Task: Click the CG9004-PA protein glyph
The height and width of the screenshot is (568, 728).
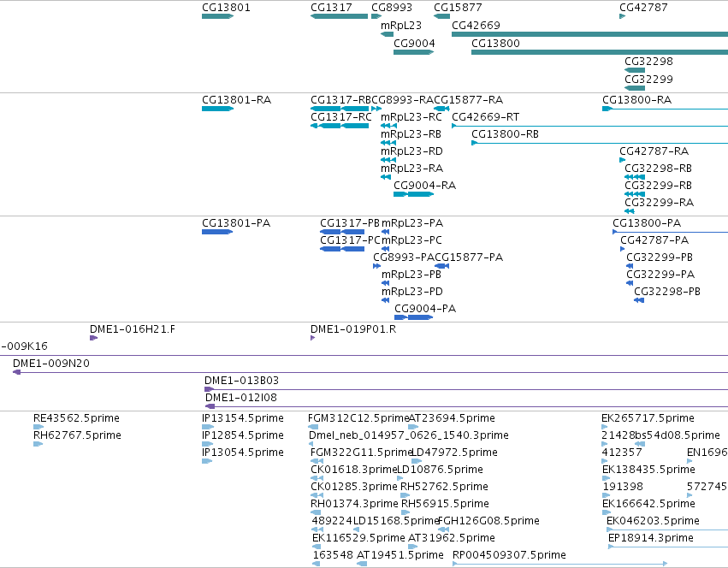Action: (x=414, y=317)
